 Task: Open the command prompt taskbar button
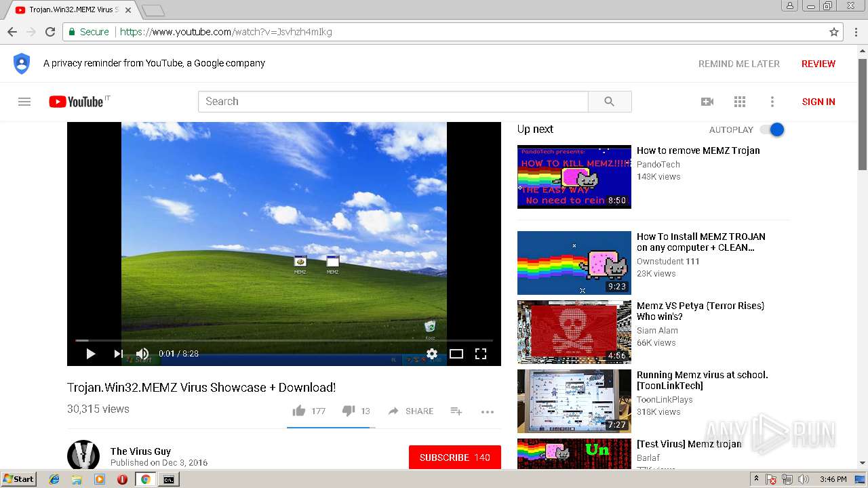[x=168, y=479]
